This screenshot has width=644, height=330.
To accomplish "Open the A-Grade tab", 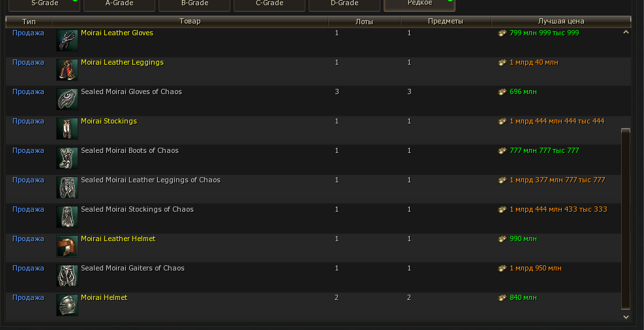I will tap(119, 4).
